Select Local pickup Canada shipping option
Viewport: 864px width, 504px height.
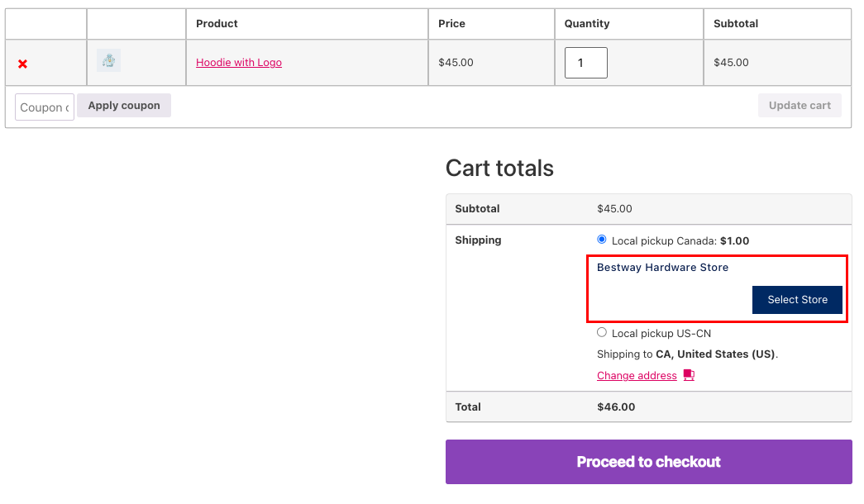tap(602, 240)
